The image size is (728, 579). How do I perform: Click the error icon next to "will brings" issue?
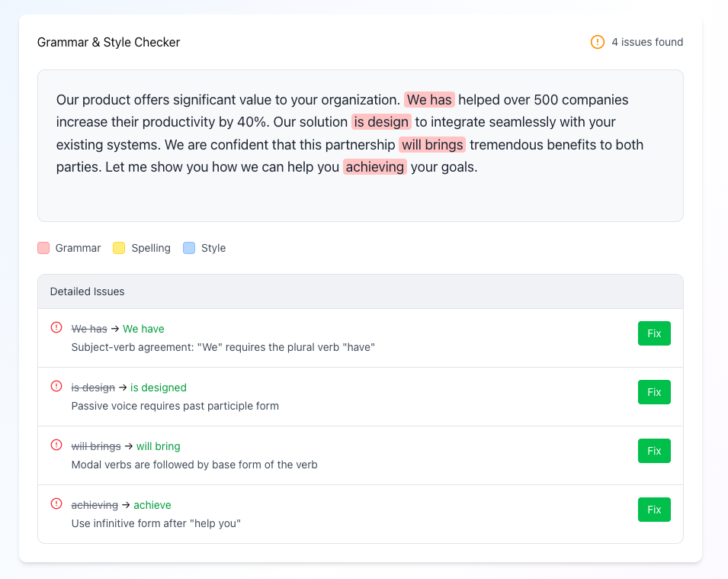click(56, 445)
